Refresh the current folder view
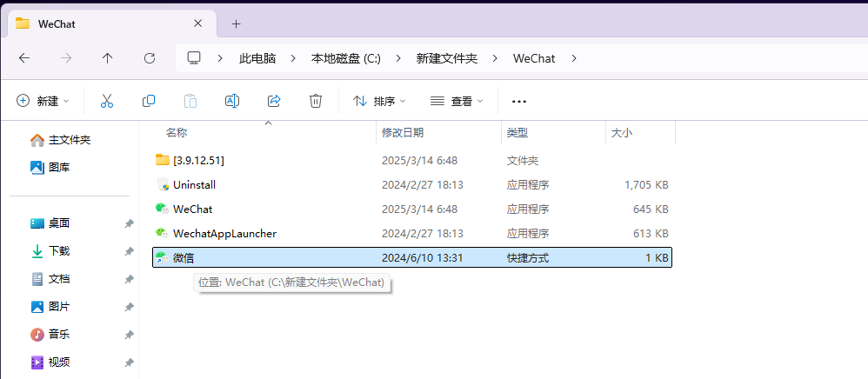The image size is (868, 379). tap(150, 58)
